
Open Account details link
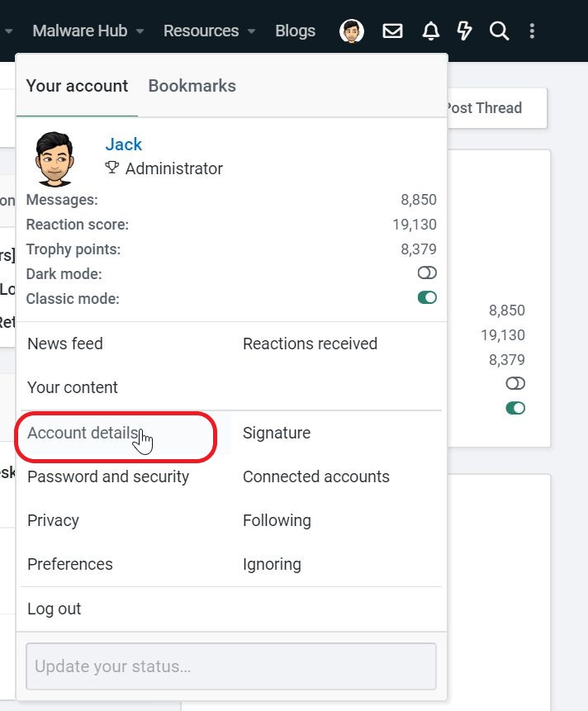point(83,433)
